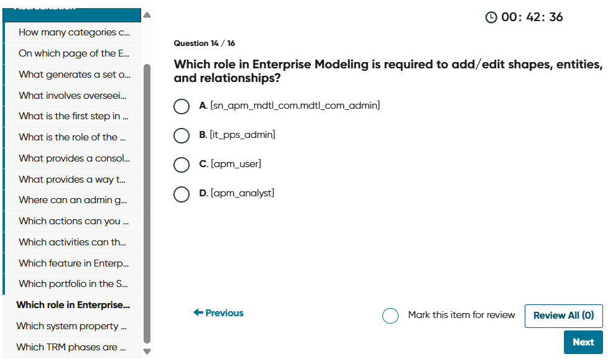This screenshot has height=364, width=608.
Task: Select answer D apm_analyst
Action: click(x=181, y=194)
